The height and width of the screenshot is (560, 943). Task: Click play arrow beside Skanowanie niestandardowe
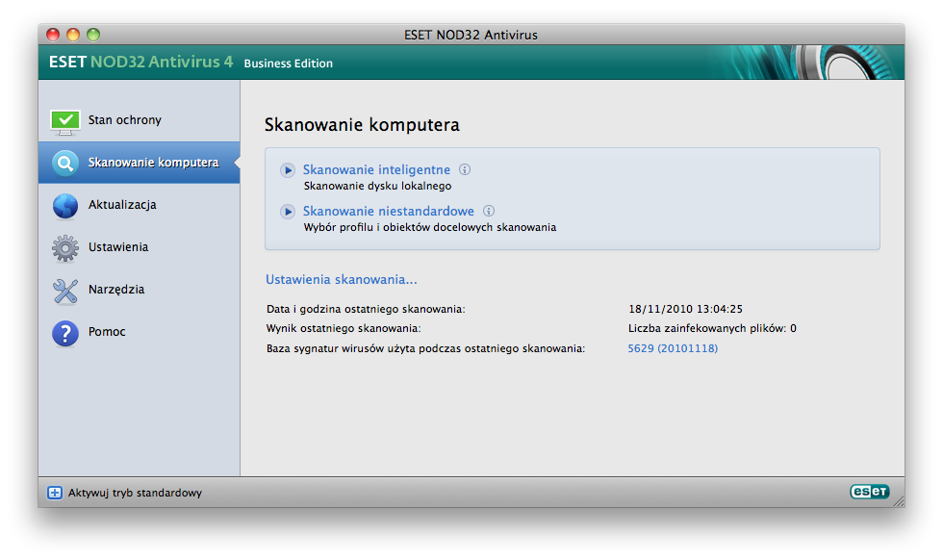coord(288,212)
